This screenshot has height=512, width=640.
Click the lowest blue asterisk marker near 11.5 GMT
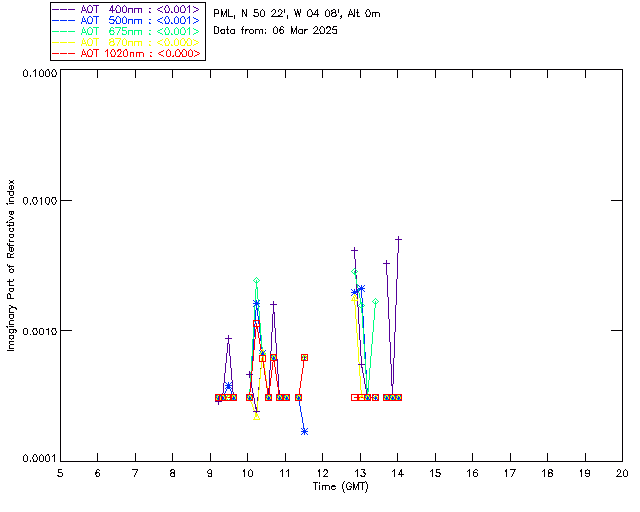coord(304,432)
